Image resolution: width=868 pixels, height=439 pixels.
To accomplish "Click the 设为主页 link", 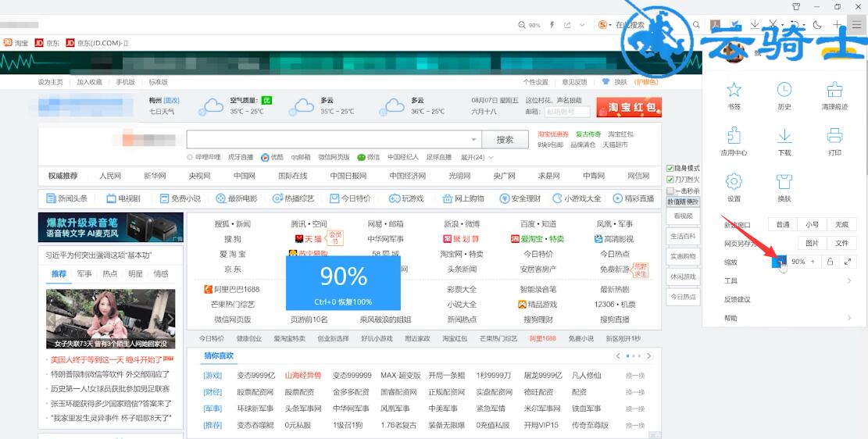I will [50, 82].
